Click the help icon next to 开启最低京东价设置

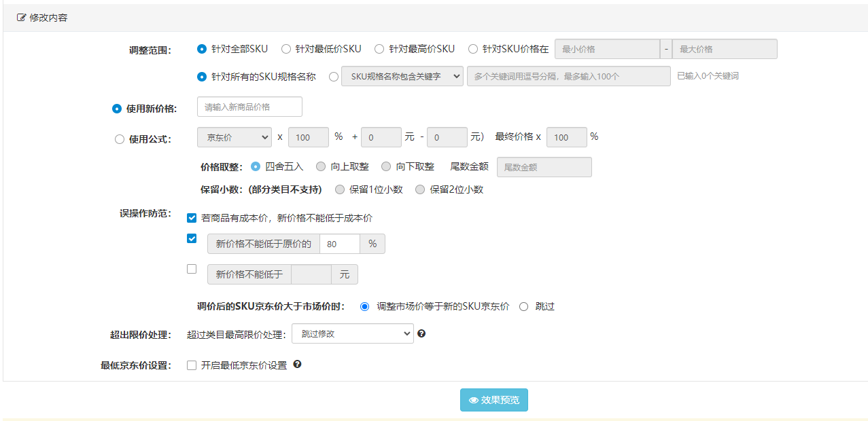pyautogui.click(x=297, y=365)
